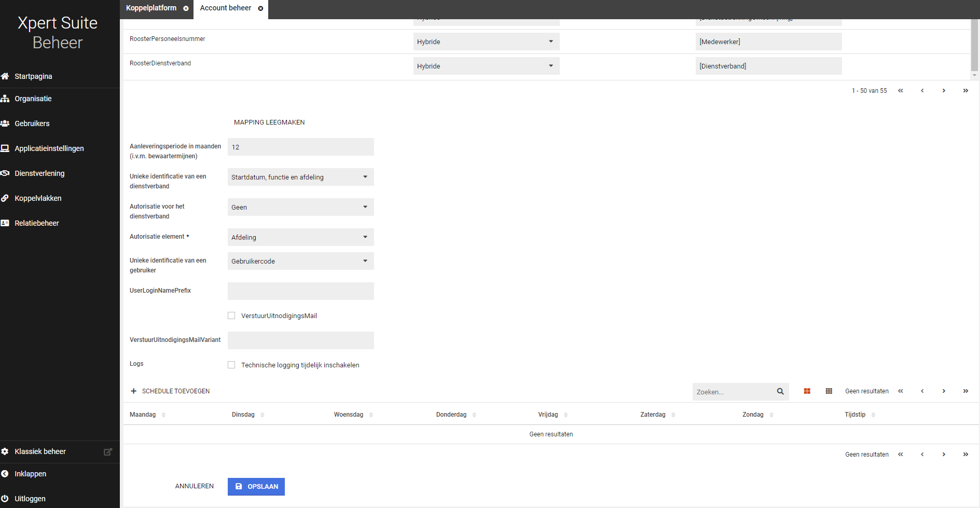Screen dimensions: 980x508
Task: Click the search magnifier icon in schedule toolbar
Action: 780,391
